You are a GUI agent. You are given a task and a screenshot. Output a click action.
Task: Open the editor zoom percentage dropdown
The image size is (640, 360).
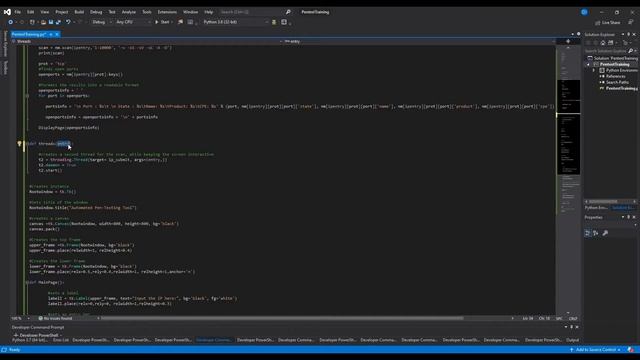pos(20,318)
